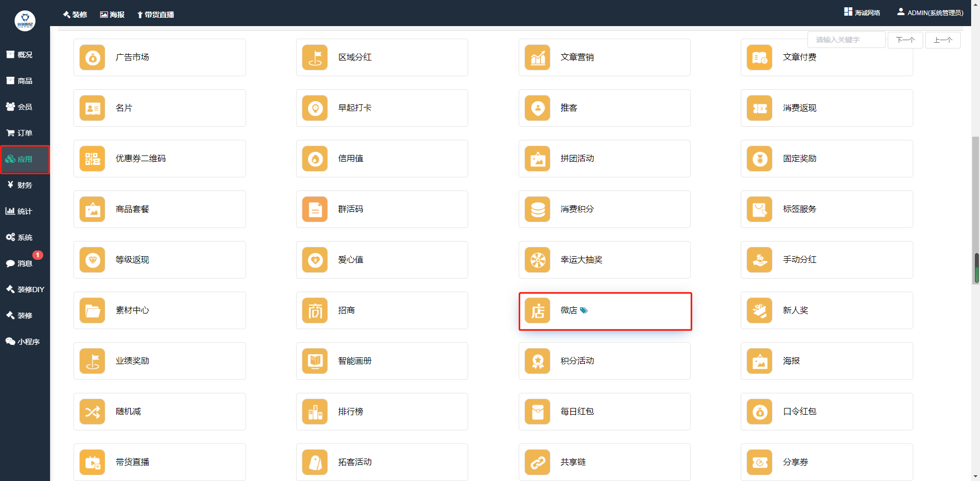This screenshot has width=980, height=481.
Task: Open the 固定奖励 medal icon
Action: [x=759, y=159]
